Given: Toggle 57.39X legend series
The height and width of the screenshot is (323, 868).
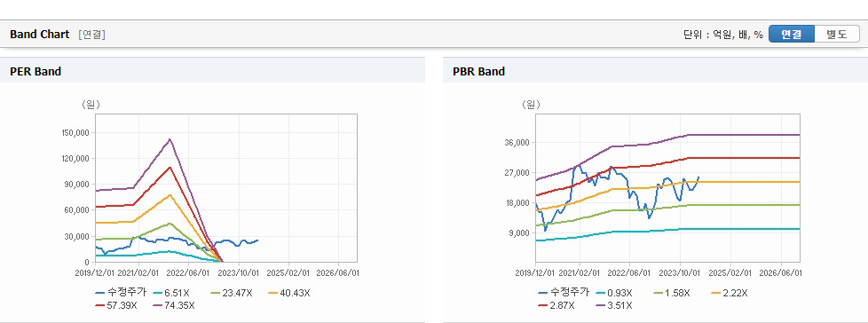Looking at the screenshot, I should [x=115, y=305].
